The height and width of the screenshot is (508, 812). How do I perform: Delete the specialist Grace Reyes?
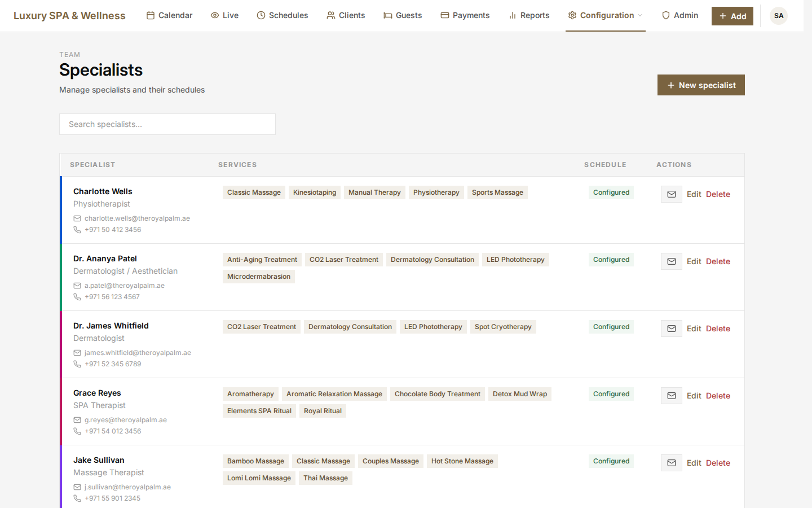[x=718, y=395]
